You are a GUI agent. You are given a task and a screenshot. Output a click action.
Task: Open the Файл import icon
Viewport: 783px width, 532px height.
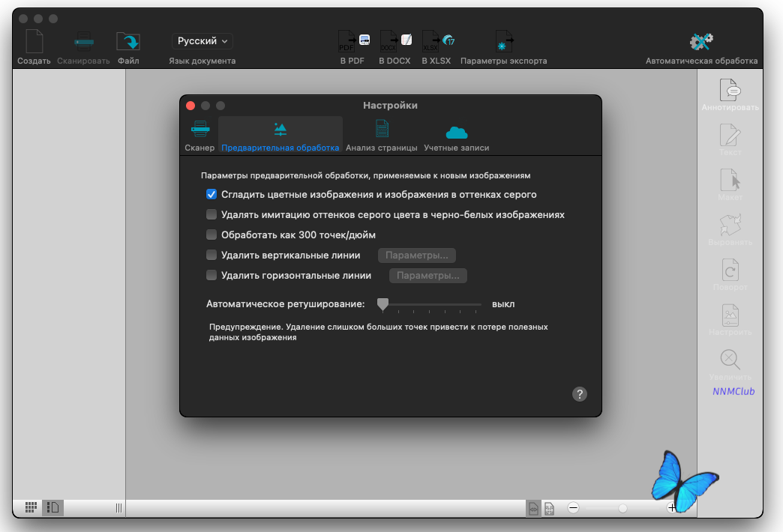(x=128, y=41)
